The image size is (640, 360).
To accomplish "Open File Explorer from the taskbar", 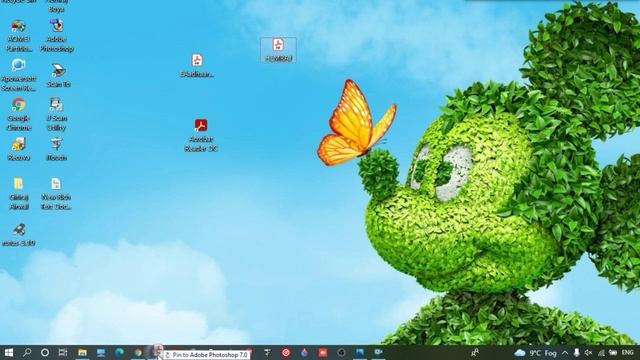I will (x=82, y=352).
